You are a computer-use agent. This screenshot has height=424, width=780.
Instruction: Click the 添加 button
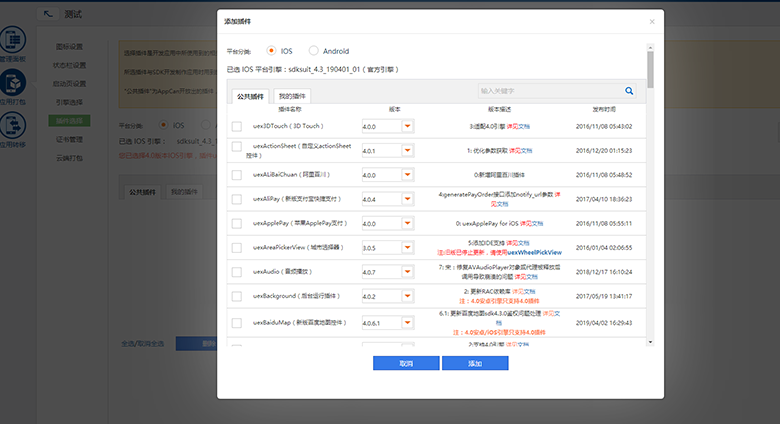[475, 363]
